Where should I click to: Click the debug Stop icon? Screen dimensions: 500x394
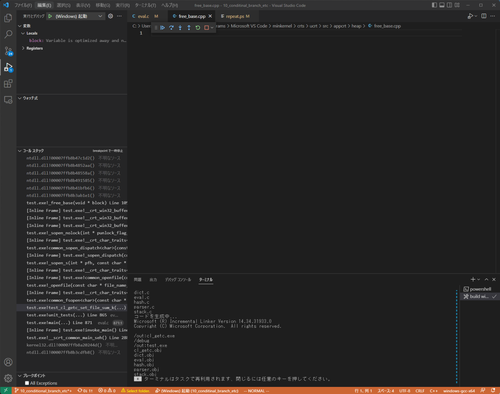206,28
